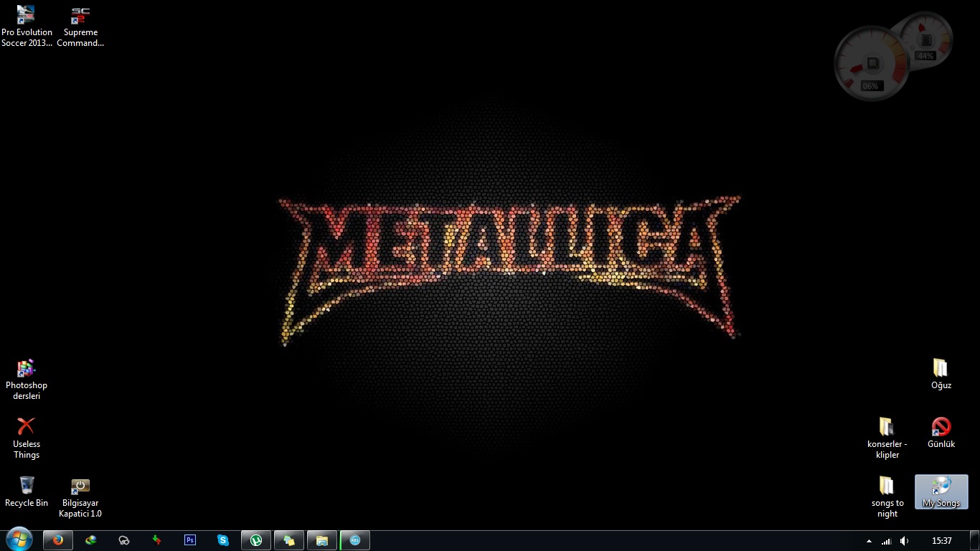Click the Show desktop strip
Image resolution: width=980 pixels, height=551 pixels.
tap(975, 541)
